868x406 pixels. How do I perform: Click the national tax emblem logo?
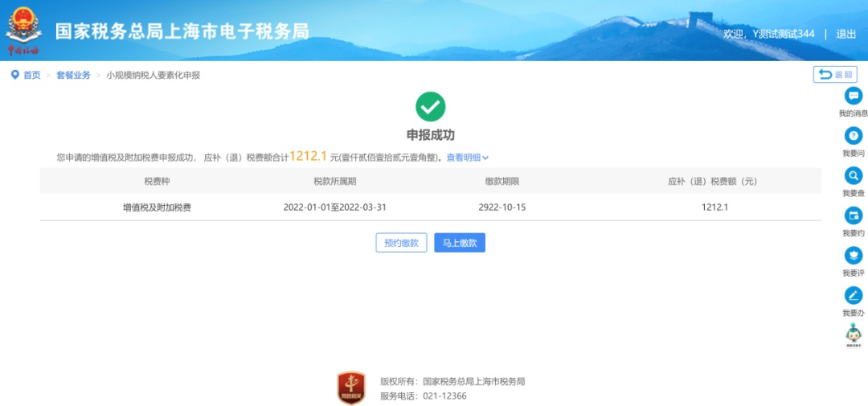tap(23, 31)
